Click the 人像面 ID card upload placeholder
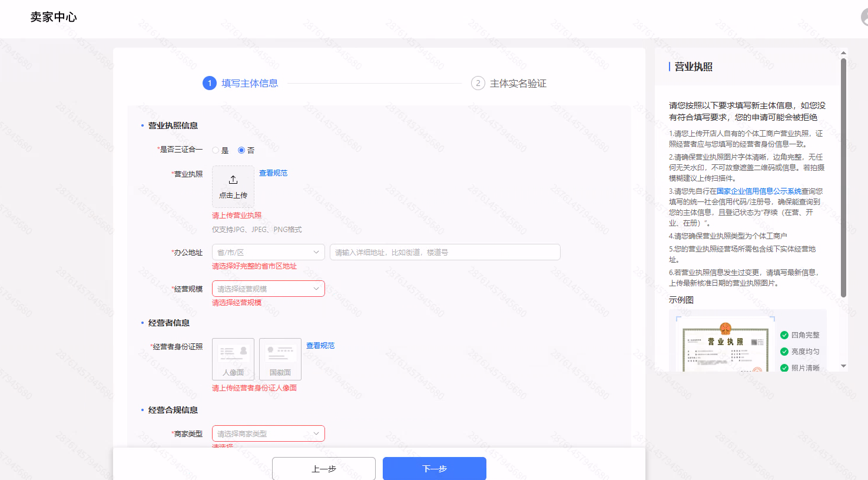 click(233, 359)
